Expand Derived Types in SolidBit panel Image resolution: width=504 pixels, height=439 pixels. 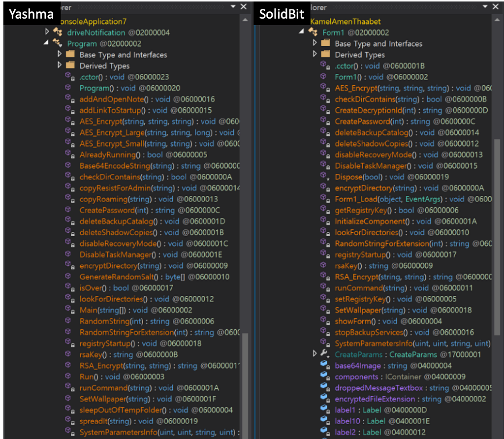[x=315, y=53]
